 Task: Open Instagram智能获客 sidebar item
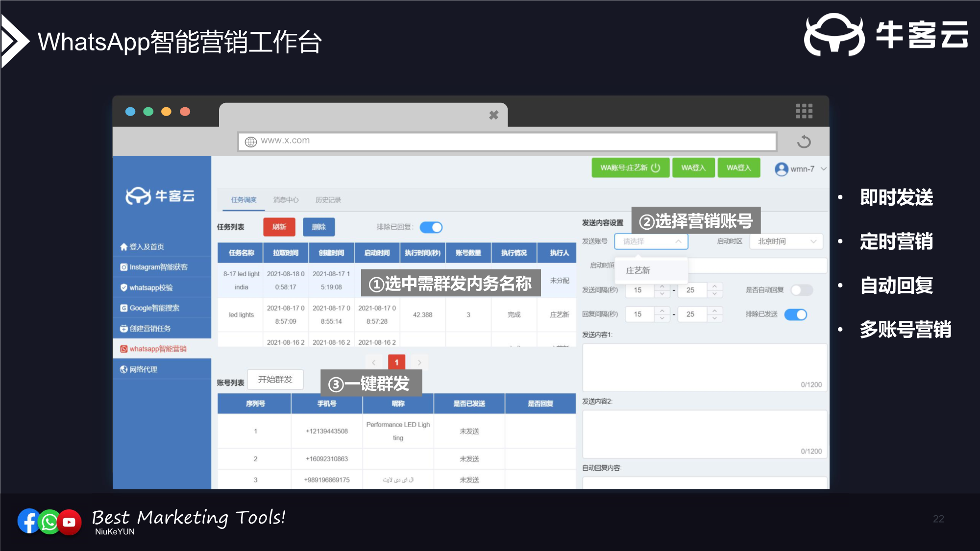pyautogui.click(x=162, y=267)
